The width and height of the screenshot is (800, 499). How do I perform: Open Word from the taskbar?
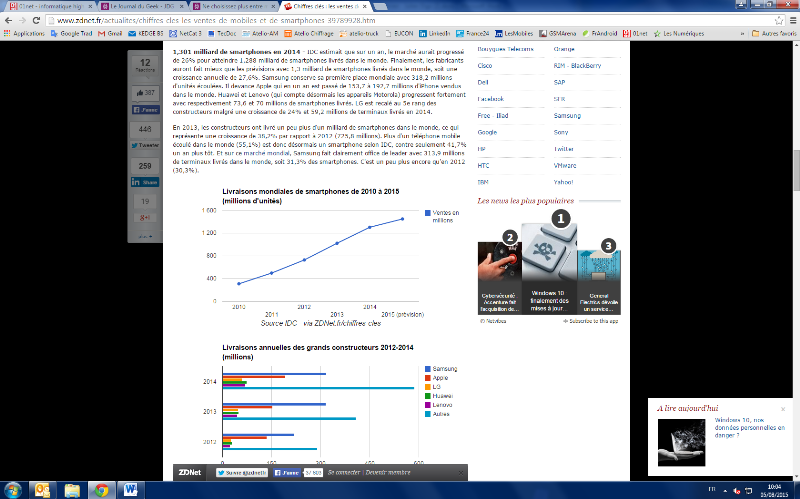pyautogui.click(x=131, y=490)
